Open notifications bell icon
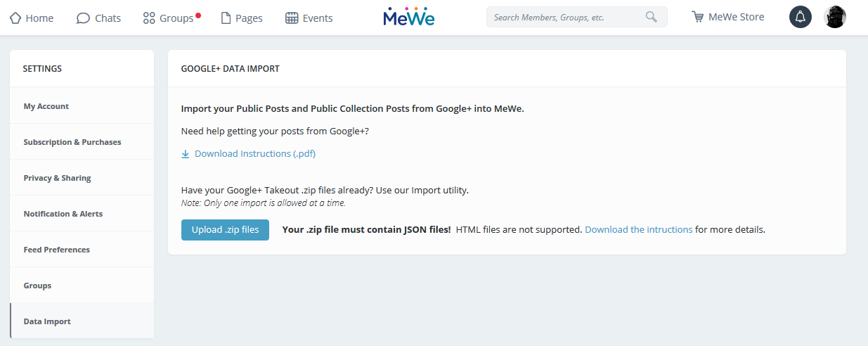868x346 pixels. pos(801,17)
